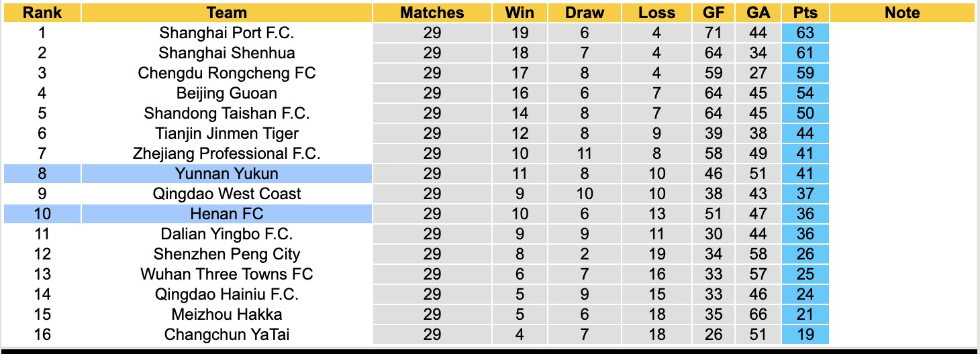
Task: Click Shanghai Port's 63 points cell
Action: pyautogui.click(x=805, y=33)
